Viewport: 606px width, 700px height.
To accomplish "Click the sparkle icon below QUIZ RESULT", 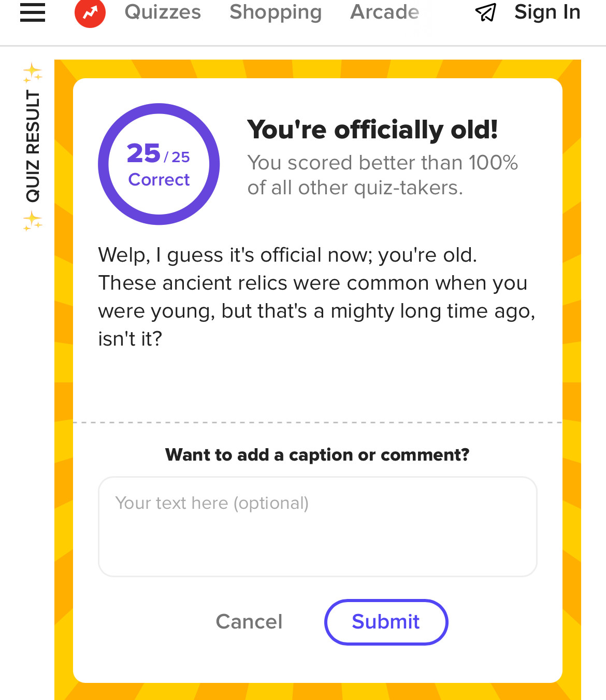I will [33, 221].
